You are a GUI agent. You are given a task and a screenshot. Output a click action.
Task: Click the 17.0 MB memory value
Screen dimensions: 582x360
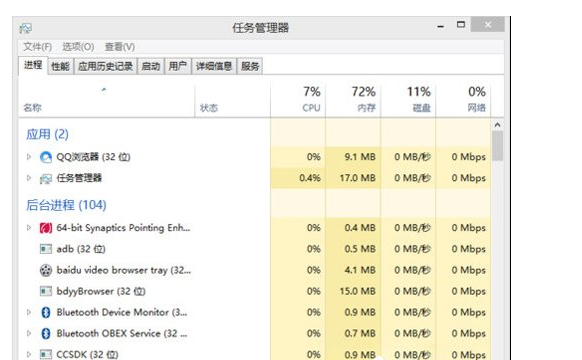(357, 178)
